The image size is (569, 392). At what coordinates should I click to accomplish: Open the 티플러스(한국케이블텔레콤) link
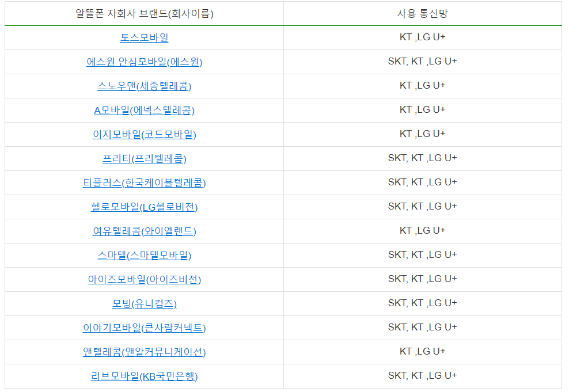[x=144, y=183]
